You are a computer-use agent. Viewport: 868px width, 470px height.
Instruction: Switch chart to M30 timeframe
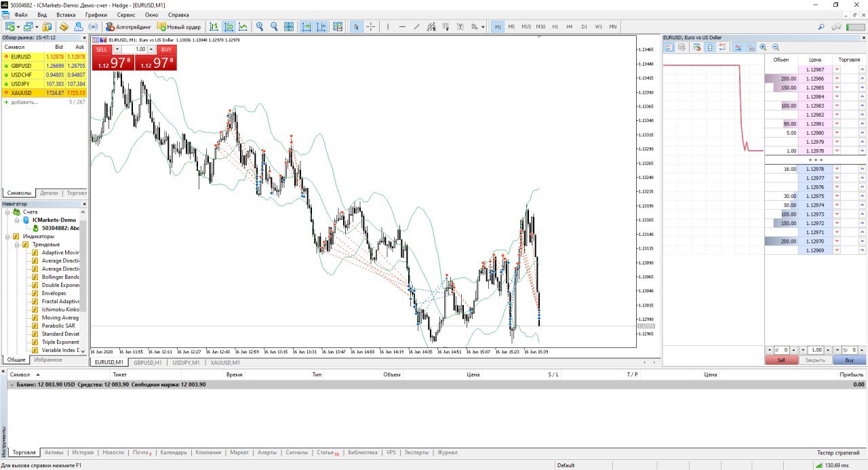point(540,27)
